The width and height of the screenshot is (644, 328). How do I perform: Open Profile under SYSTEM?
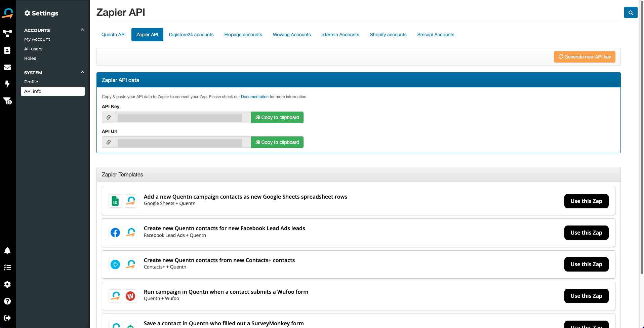point(31,82)
